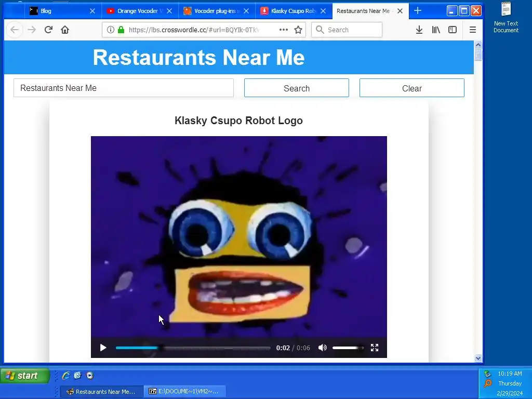Click the page scrollbar down arrow
Screen dimensions: 532x399
pos(478,358)
